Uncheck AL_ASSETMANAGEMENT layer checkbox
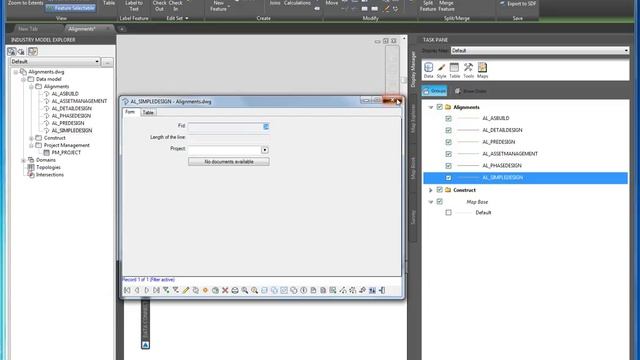The image size is (640, 360). [449, 154]
